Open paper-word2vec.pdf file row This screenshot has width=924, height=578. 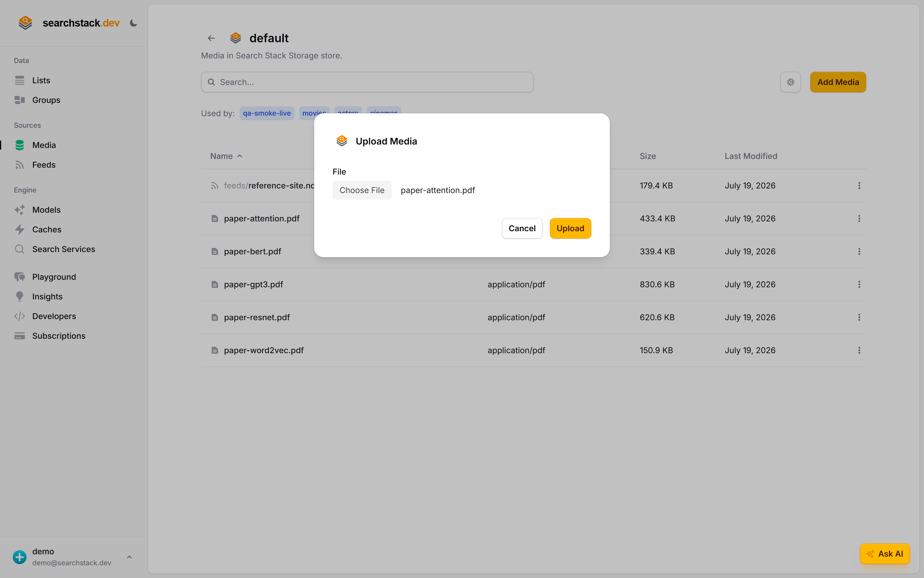[x=264, y=350]
